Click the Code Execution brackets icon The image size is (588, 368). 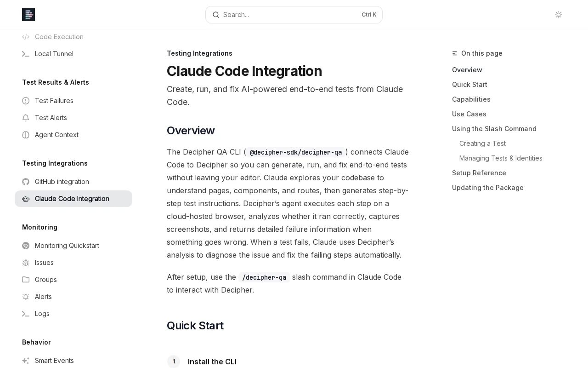click(x=26, y=37)
